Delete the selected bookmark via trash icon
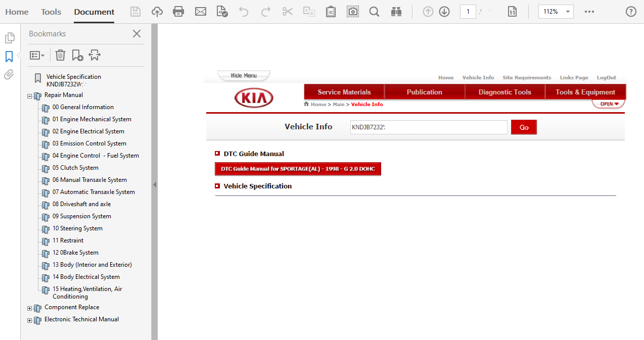 (x=60, y=55)
